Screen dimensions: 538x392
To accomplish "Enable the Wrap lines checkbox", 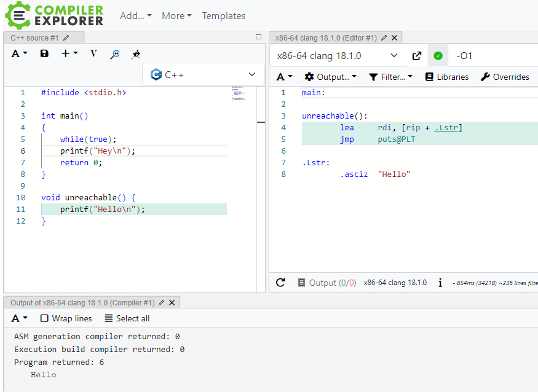I will pos(44,318).
